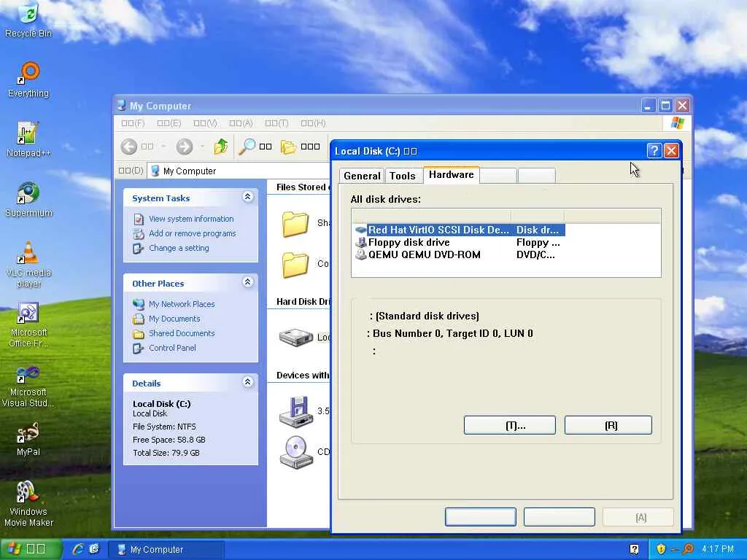Open the 3.5 Floppy drive icon

pos(295,411)
